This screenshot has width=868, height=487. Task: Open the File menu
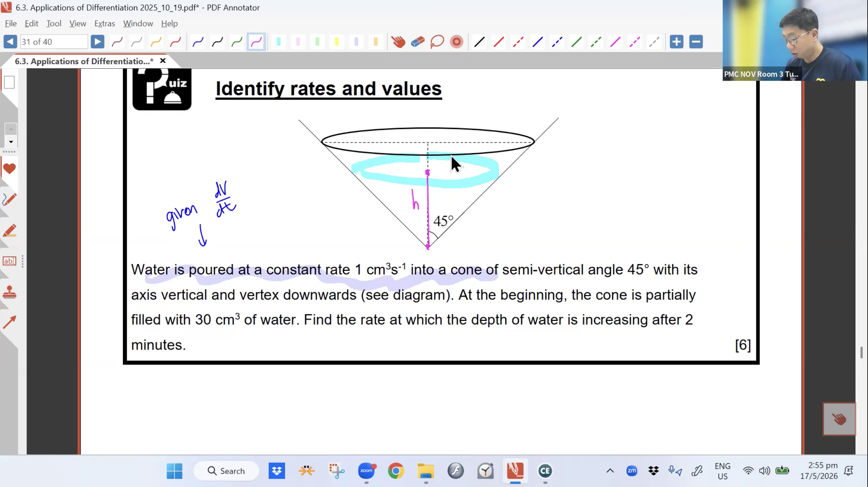click(11, 24)
